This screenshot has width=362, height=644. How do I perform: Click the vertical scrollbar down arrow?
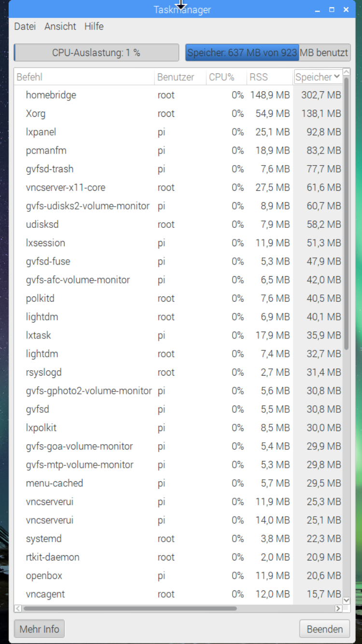346,600
